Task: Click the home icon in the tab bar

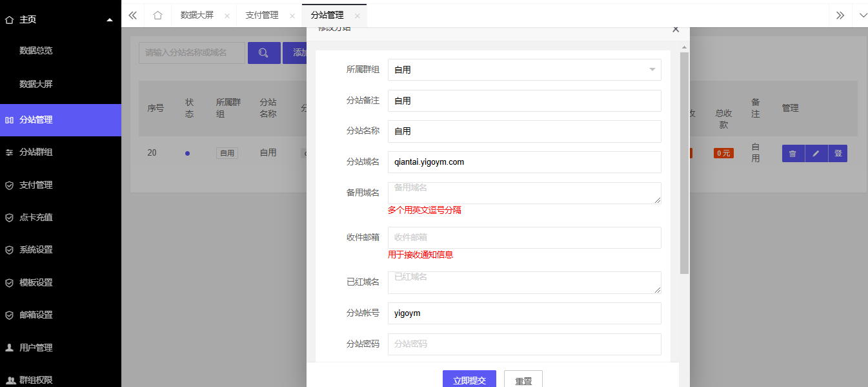Action: point(157,14)
